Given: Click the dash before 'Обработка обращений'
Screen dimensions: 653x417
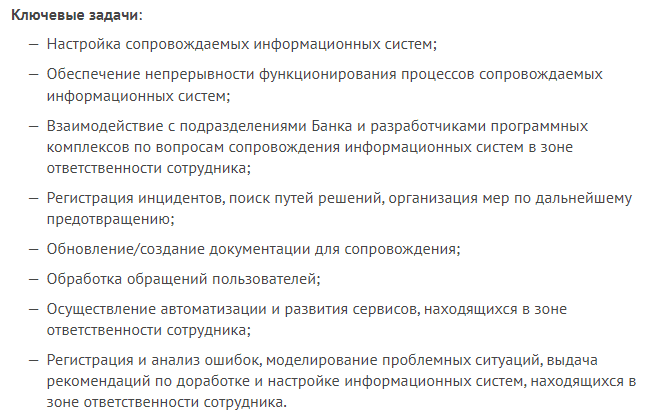Looking at the screenshot, I should click(34, 279).
